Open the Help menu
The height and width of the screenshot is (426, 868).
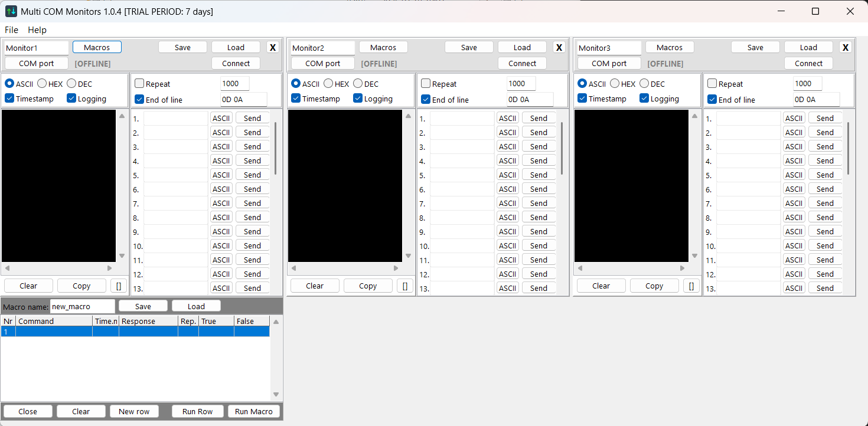pyautogui.click(x=37, y=30)
